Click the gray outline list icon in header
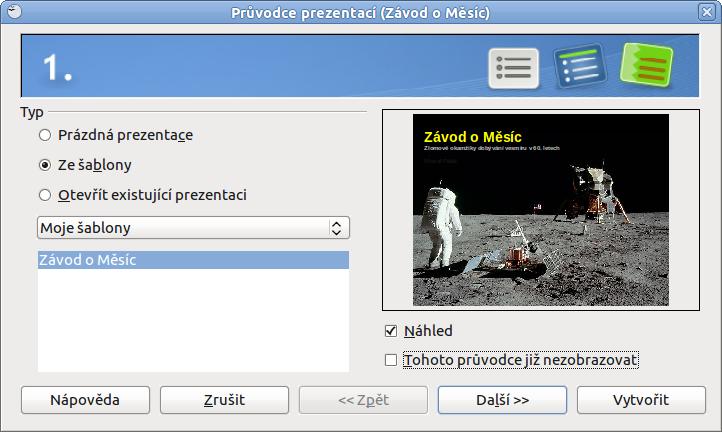This screenshot has width=722, height=432. pyautogui.click(x=513, y=67)
